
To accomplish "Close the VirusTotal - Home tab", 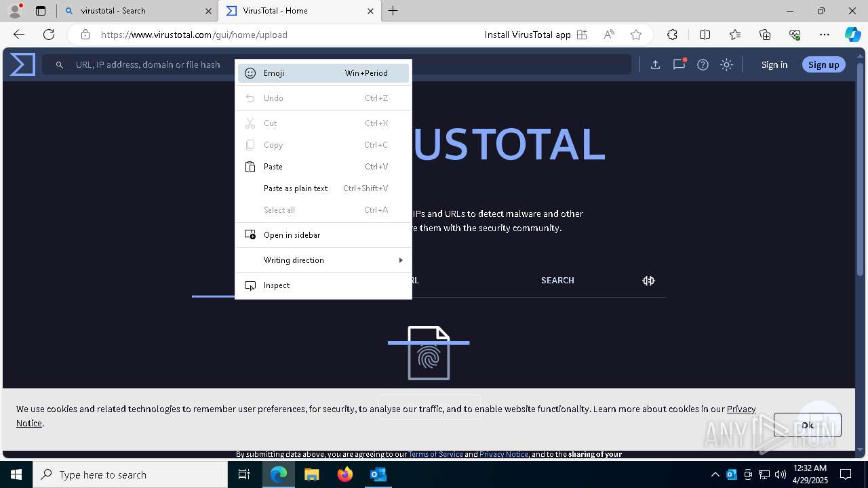I will (370, 11).
